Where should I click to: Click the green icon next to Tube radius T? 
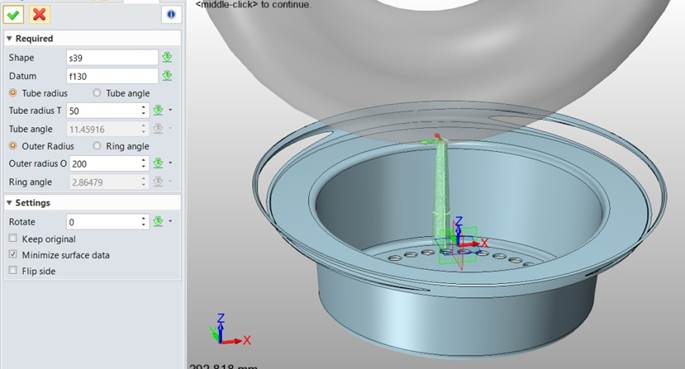158,110
